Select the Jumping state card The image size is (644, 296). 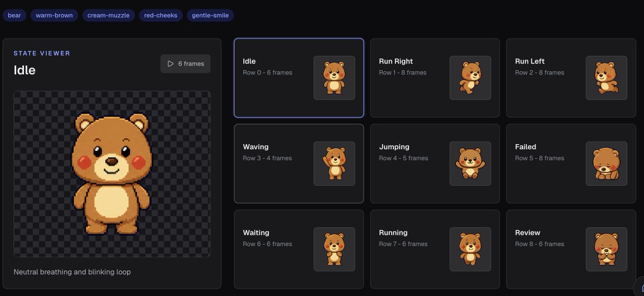[435, 164]
